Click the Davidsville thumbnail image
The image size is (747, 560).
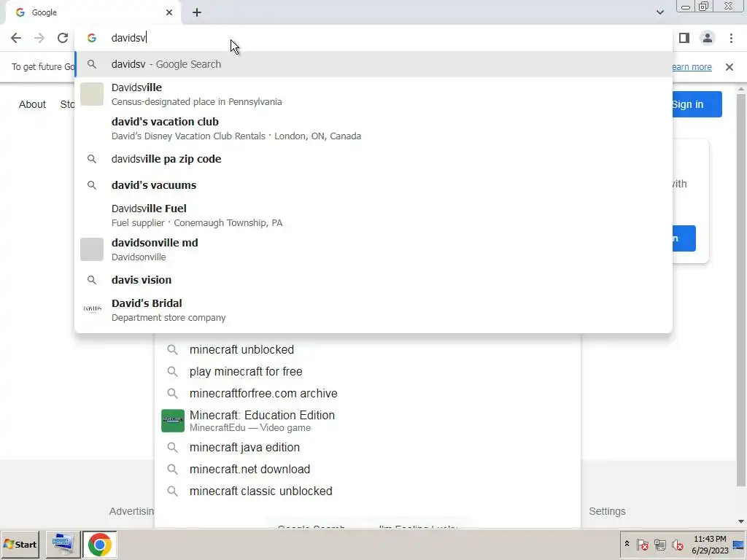pyautogui.click(x=92, y=94)
